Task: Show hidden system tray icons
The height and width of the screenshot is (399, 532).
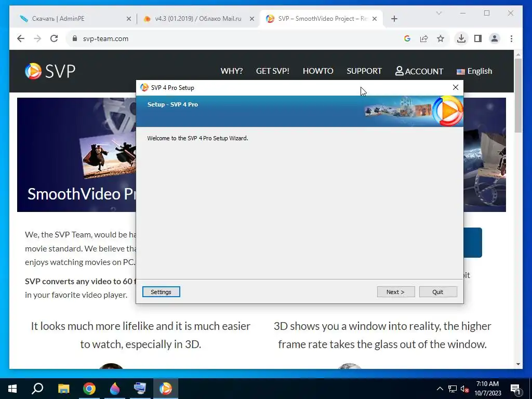Action: pyautogui.click(x=440, y=389)
